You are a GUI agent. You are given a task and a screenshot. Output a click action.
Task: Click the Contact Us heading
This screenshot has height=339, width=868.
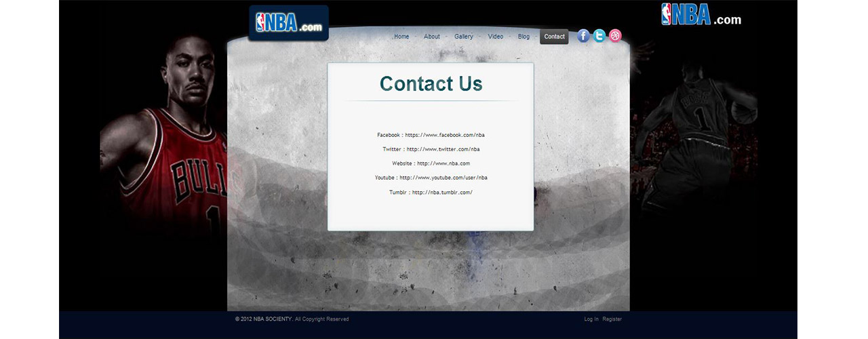[431, 84]
